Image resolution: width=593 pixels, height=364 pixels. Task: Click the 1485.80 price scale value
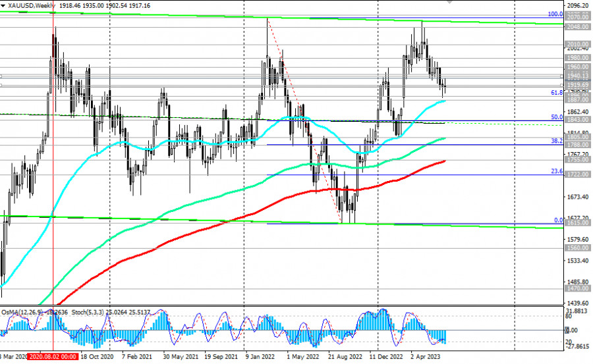coord(578,282)
